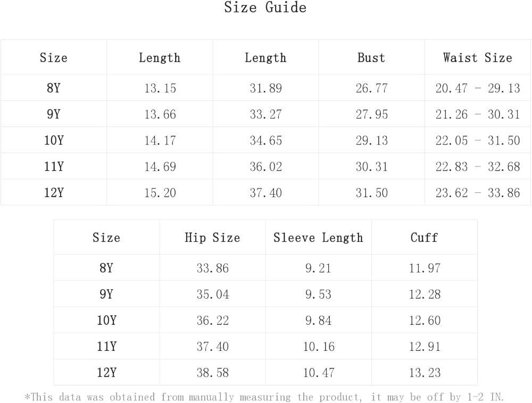The image size is (532, 403).
Task: Click the 26.77 bust value for 8Y
Action: tap(371, 88)
